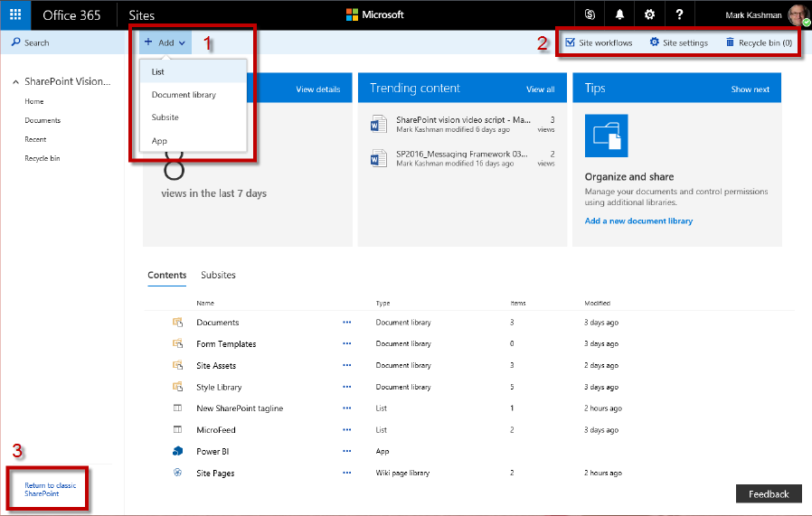
Task: Open Skype icon in top bar
Action: [x=590, y=14]
